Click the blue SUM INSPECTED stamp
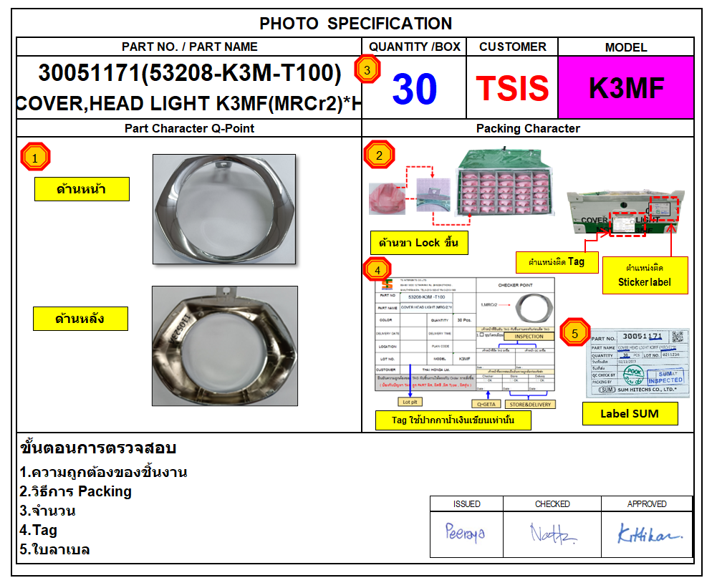The image size is (717, 588). pos(665,377)
